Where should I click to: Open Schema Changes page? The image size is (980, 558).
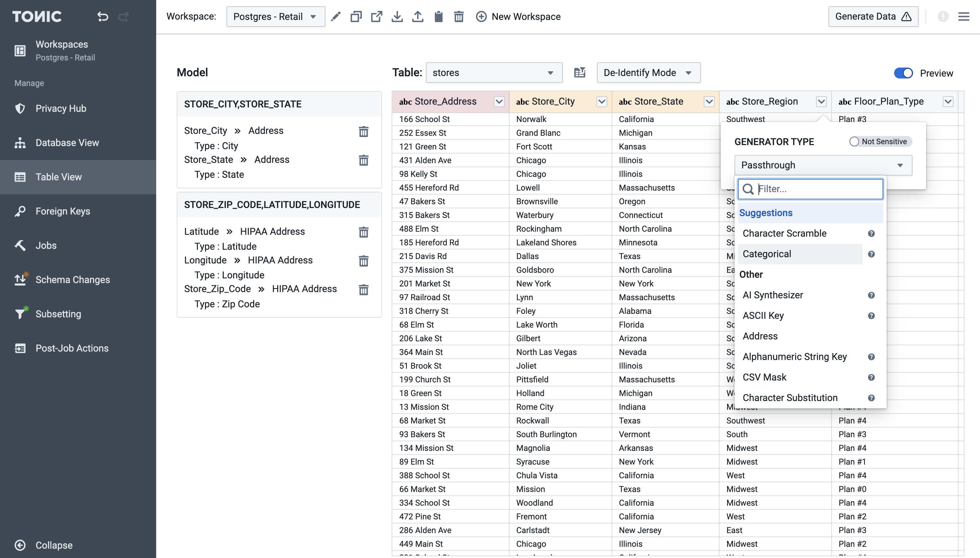pos(78,280)
